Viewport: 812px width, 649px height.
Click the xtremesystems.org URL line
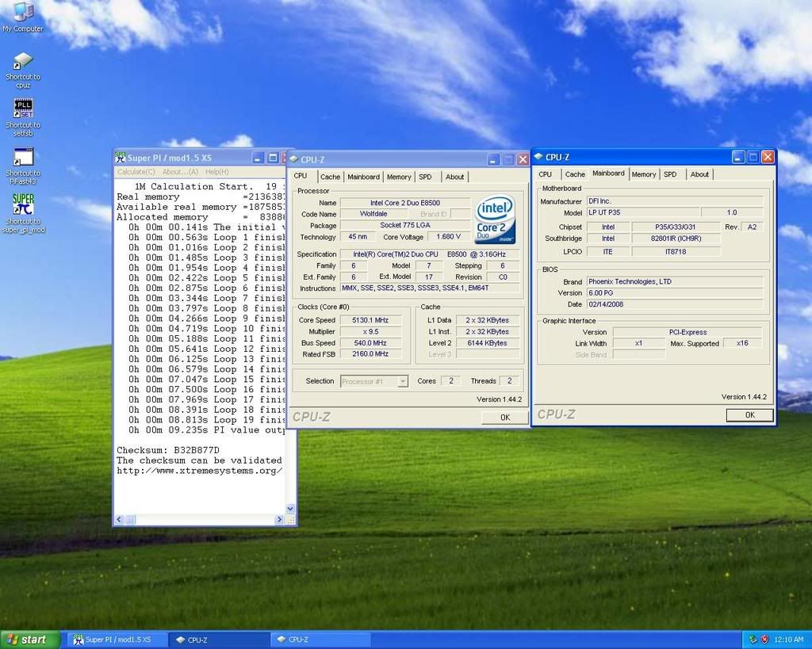pyautogui.click(x=199, y=471)
